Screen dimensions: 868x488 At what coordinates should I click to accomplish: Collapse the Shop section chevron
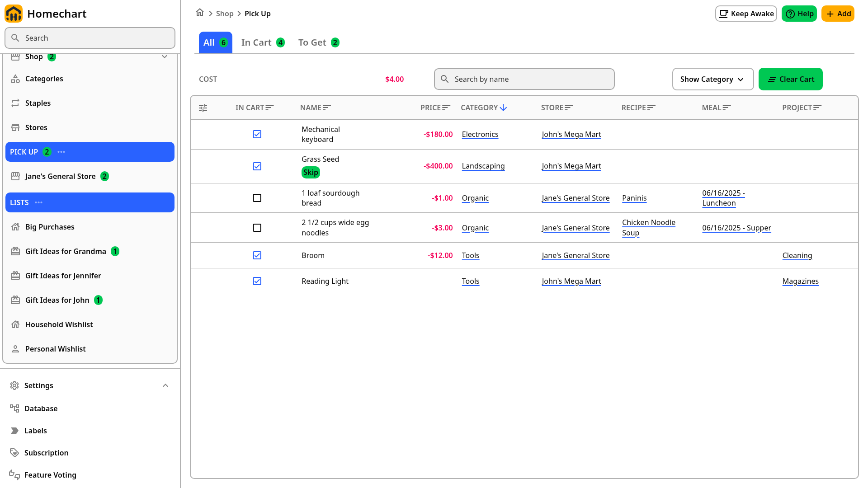tap(165, 57)
